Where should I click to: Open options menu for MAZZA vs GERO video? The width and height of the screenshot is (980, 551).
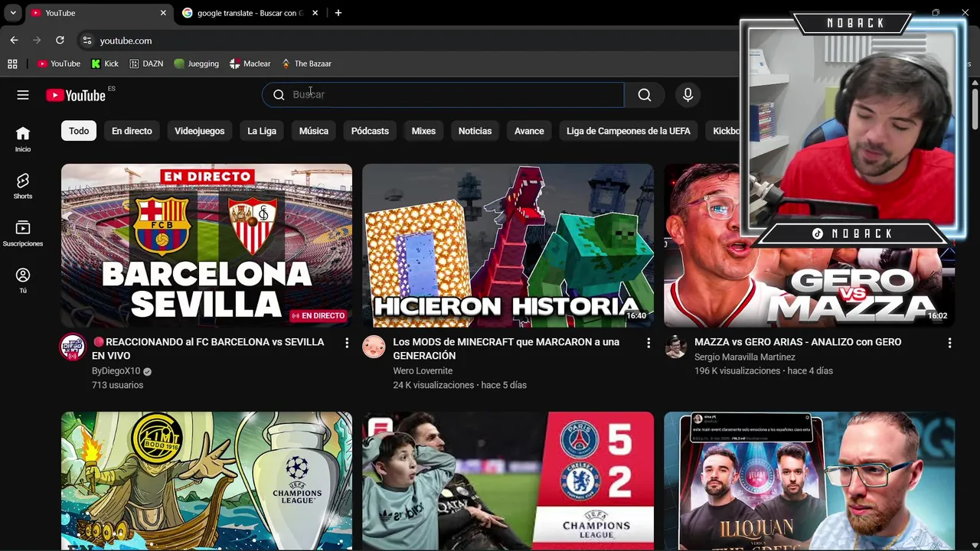tap(949, 343)
